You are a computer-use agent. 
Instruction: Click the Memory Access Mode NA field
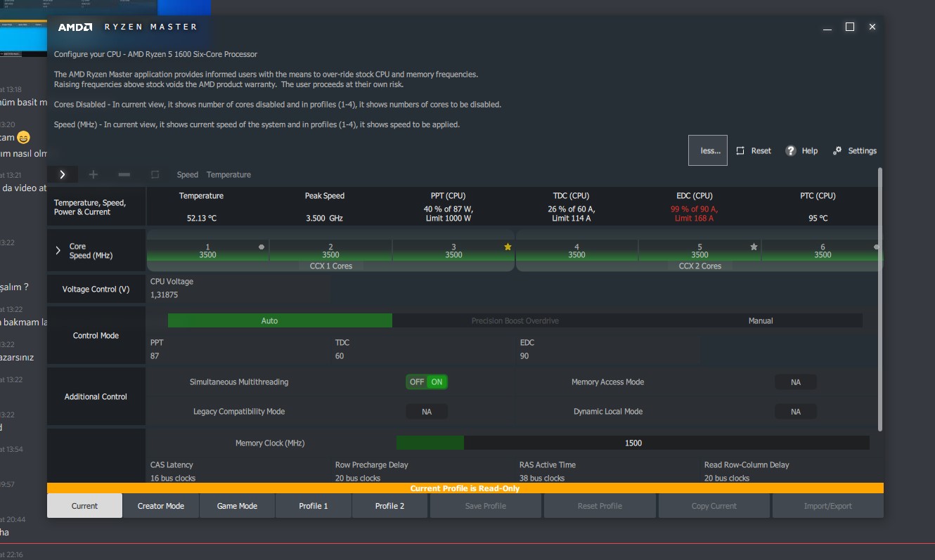[x=796, y=382]
